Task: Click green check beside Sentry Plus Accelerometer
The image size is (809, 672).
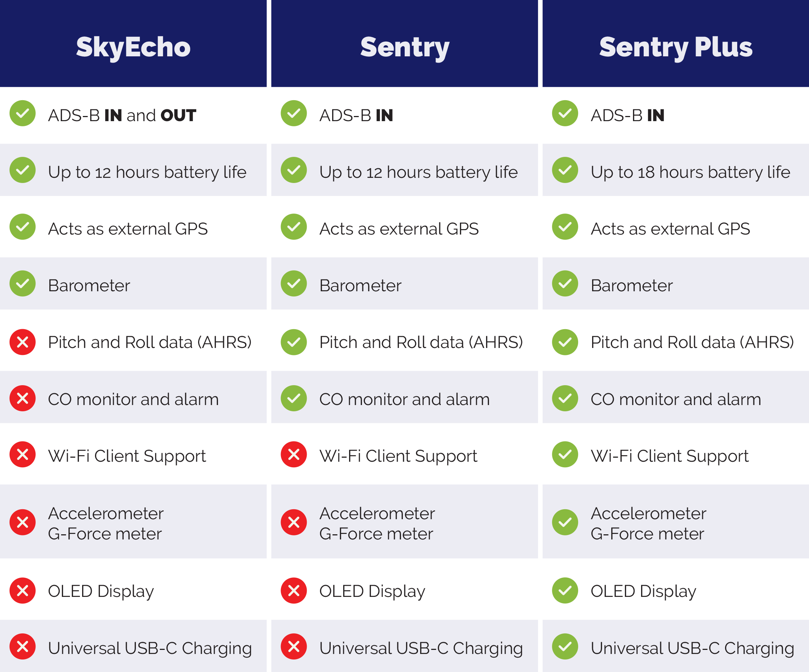Action: point(565,523)
